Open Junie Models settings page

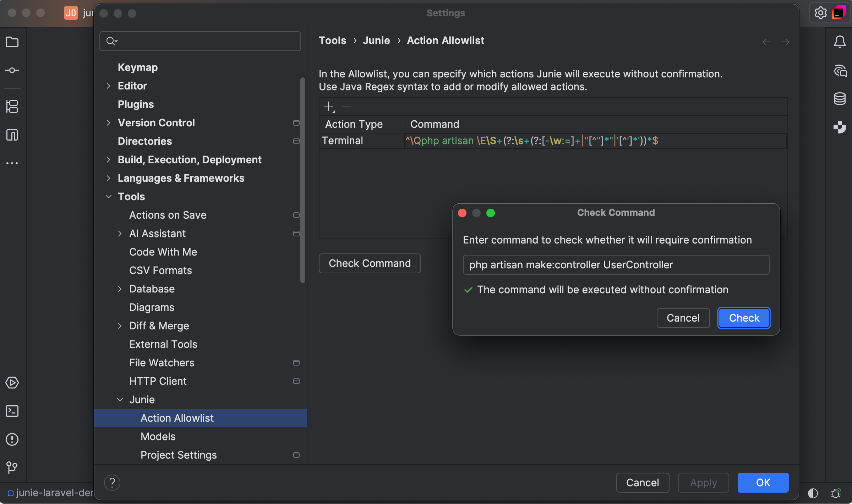[158, 437]
